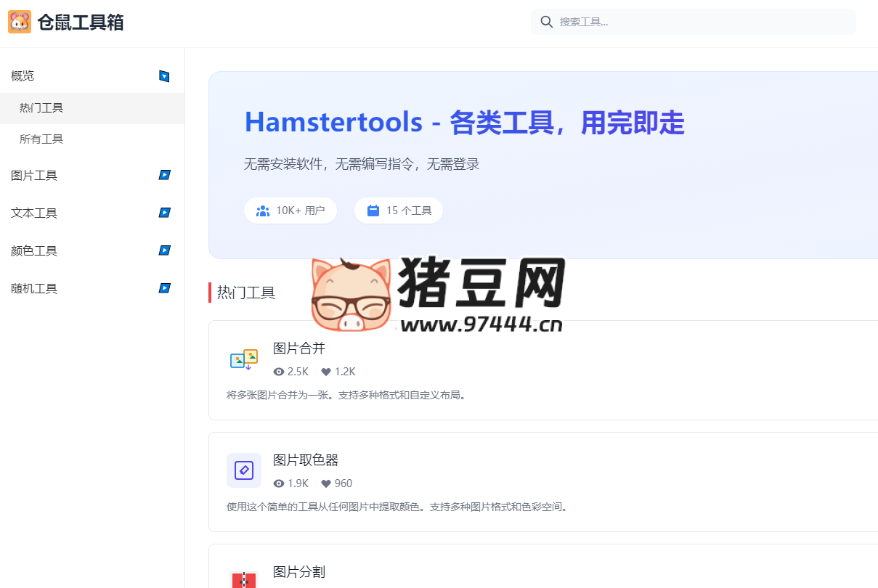The height and width of the screenshot is (588, 878).
Task: Click the 10K+ 用户 badge
Action: click(290, 211)
